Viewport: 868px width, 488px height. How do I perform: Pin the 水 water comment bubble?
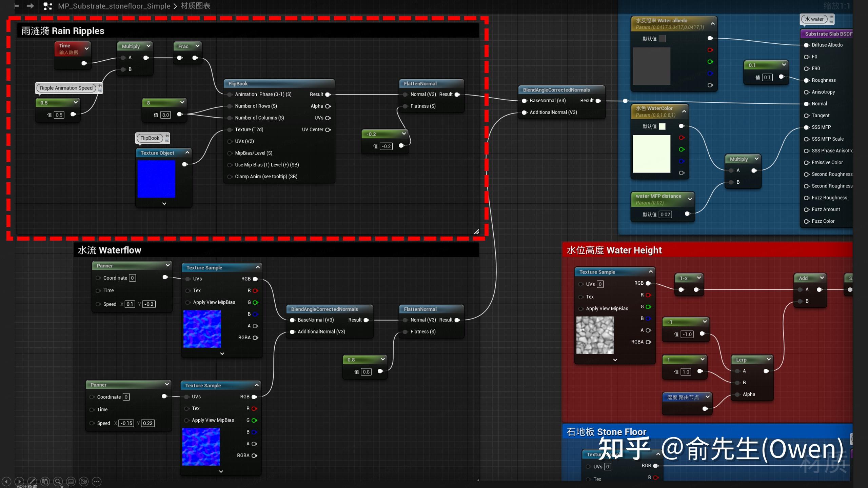[832, 17]
